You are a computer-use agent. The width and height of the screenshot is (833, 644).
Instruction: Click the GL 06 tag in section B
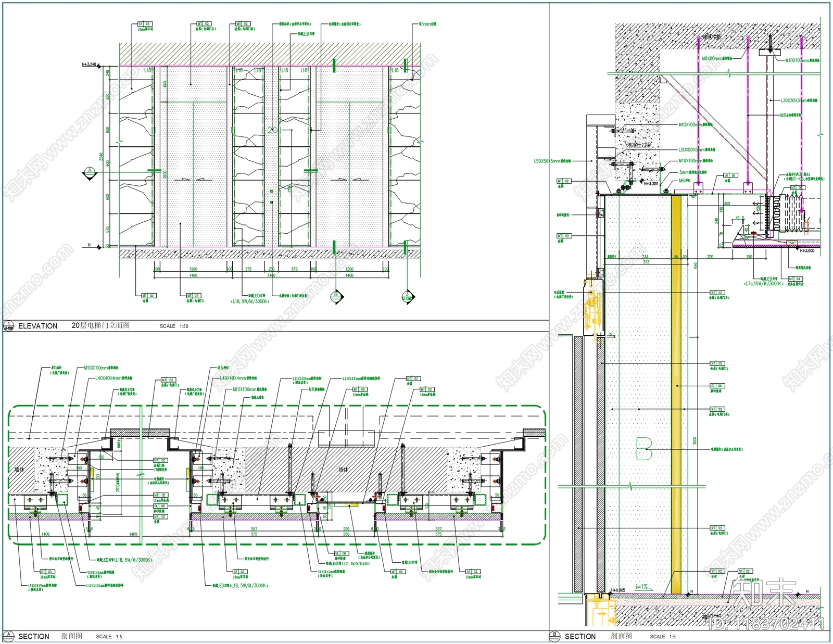coord(717,386)
